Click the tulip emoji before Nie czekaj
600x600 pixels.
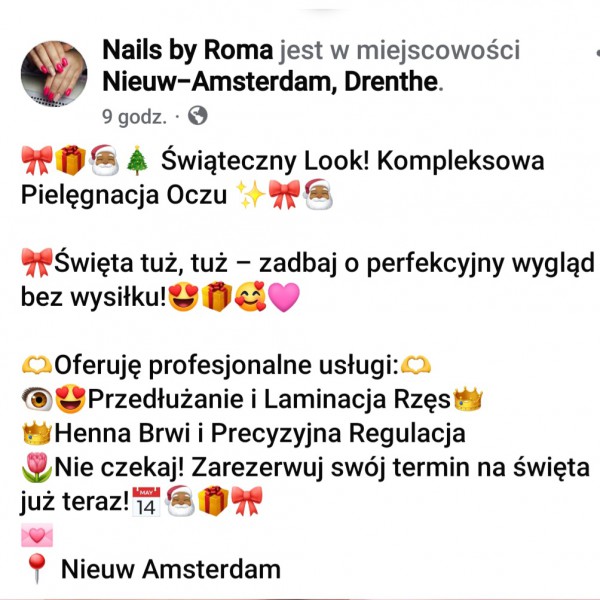37,467
